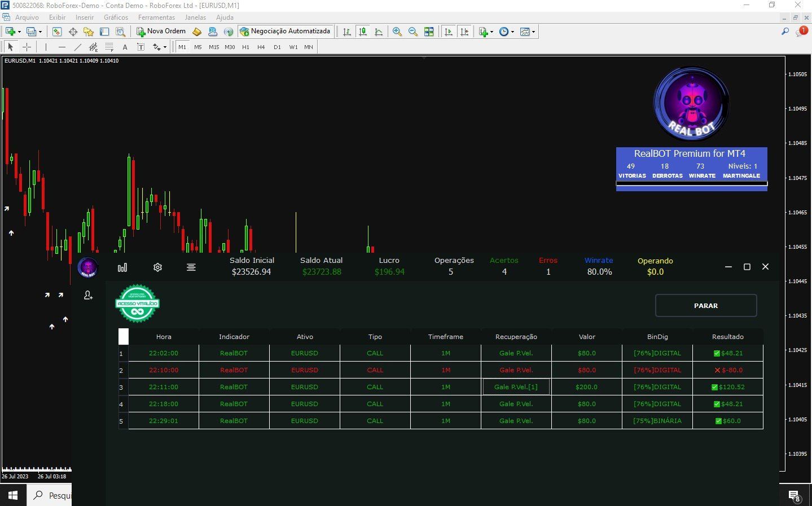
Task: Select the Gale P.Vel.[1] cell in row 3
Action: click(516, 387)
